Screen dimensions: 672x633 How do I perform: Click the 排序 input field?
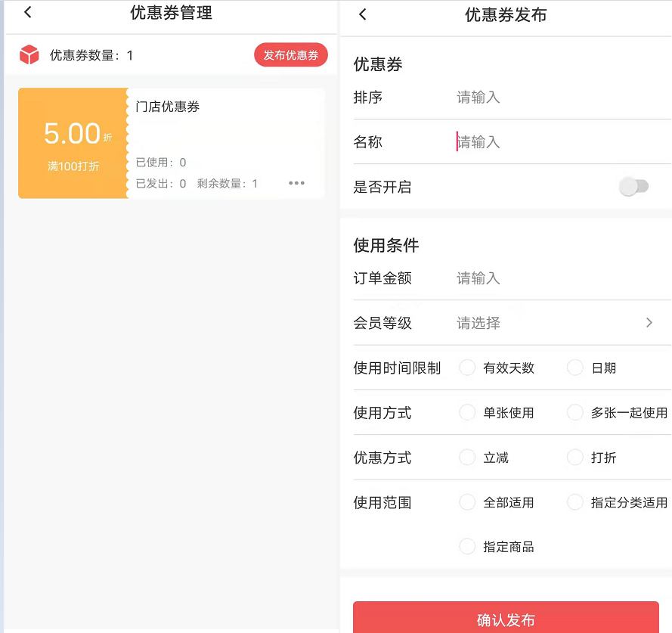click(529, 98)
